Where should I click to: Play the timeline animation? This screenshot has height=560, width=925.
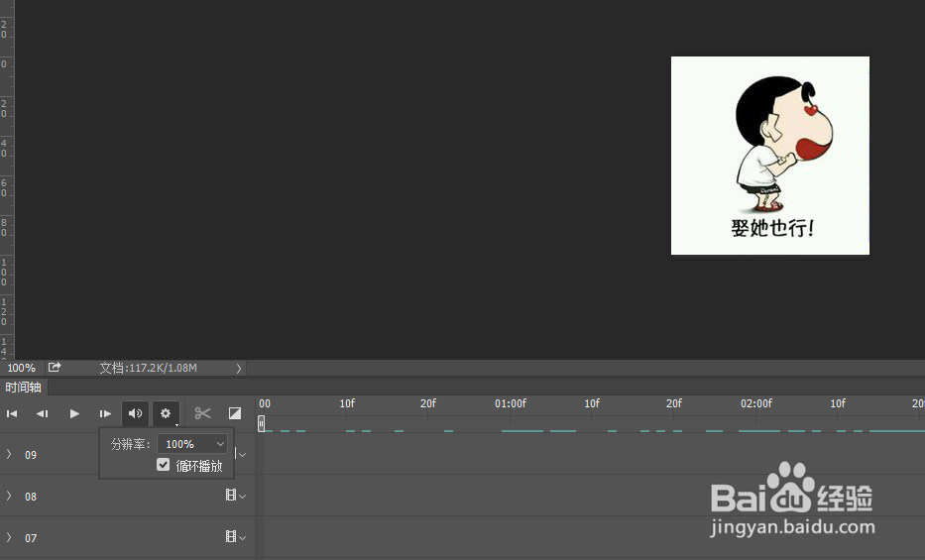(x=74, y=414)
